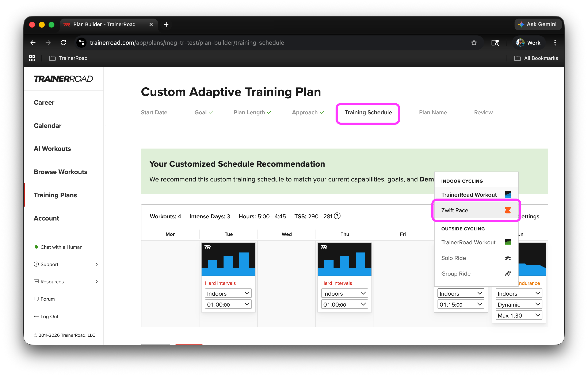Click the tab search icon in toolbar
Image resolution: width=588 pixels, height=376 pixels.
pos(495,43)
